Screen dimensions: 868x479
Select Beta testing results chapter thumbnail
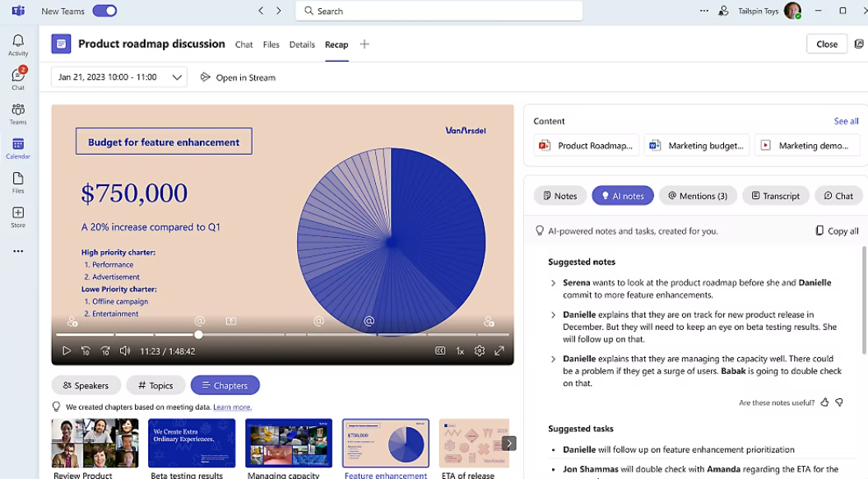point(192,444)
